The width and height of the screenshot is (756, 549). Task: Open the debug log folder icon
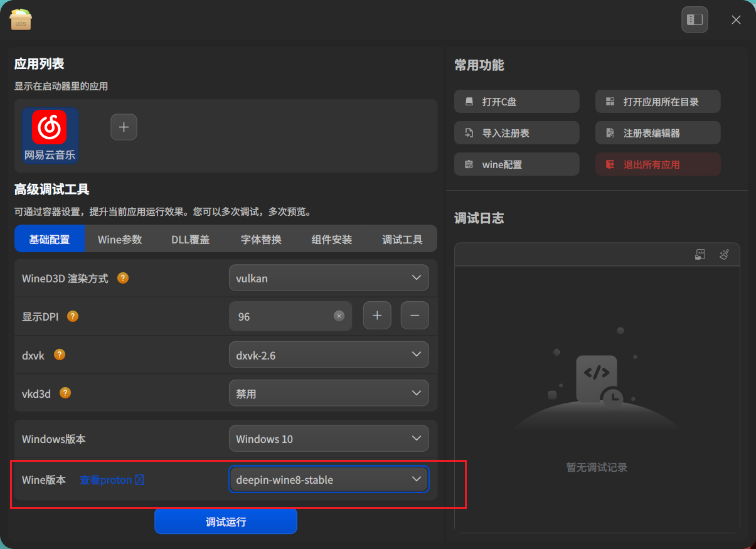(x=701, y=255)
